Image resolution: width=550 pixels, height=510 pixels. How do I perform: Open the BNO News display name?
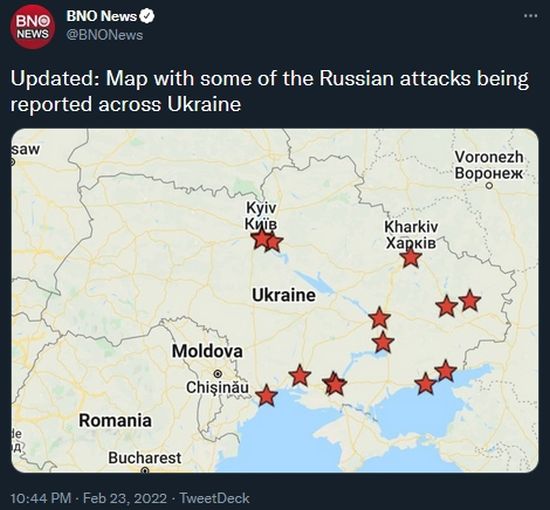(101, 16)
